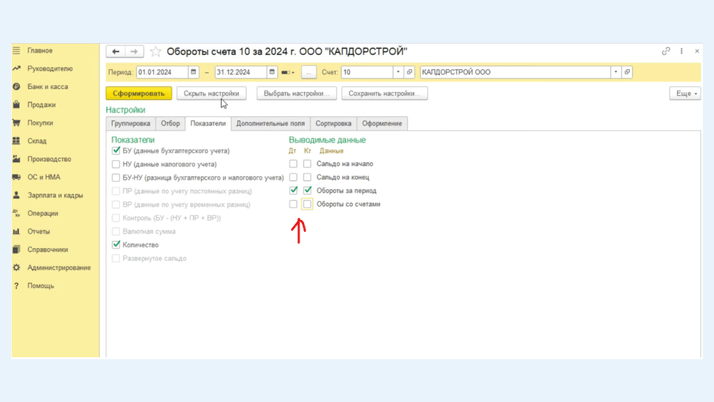This screenshot has height=402, width=714.
Task: Open the Банк и касса section
Action: coord(47,87)
